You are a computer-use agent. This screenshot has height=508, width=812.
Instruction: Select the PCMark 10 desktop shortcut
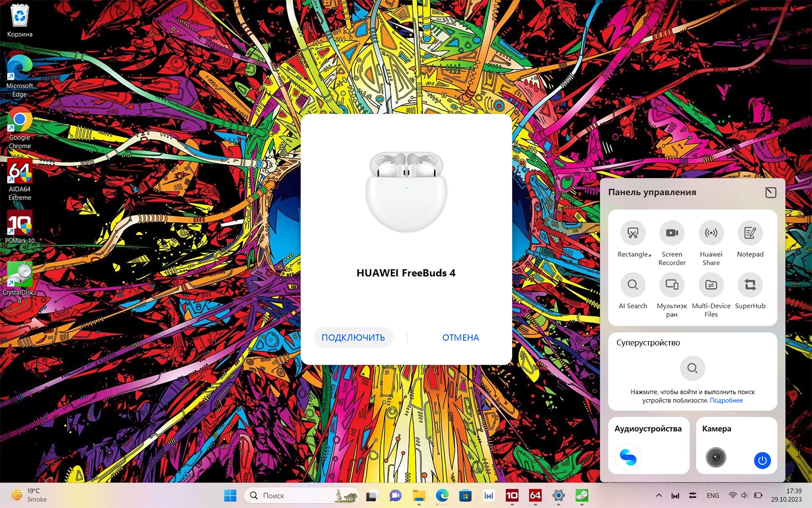pos(19,227)
